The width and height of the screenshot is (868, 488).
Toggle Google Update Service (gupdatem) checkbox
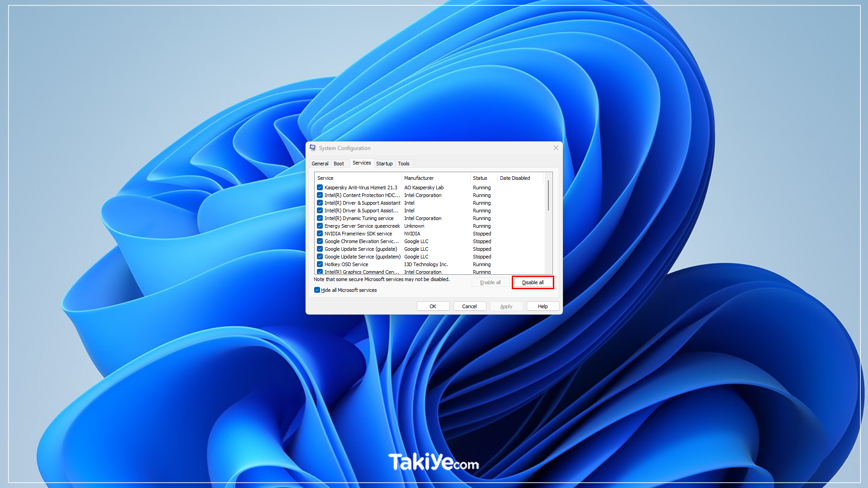coord(320,257)
